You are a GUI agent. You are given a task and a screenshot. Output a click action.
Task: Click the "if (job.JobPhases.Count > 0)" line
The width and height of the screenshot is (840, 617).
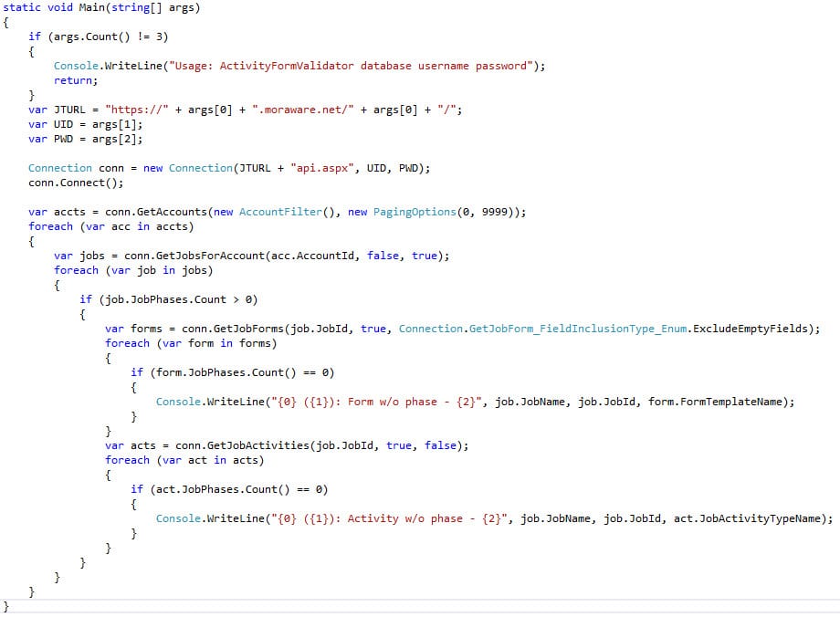tap(168, 299)
